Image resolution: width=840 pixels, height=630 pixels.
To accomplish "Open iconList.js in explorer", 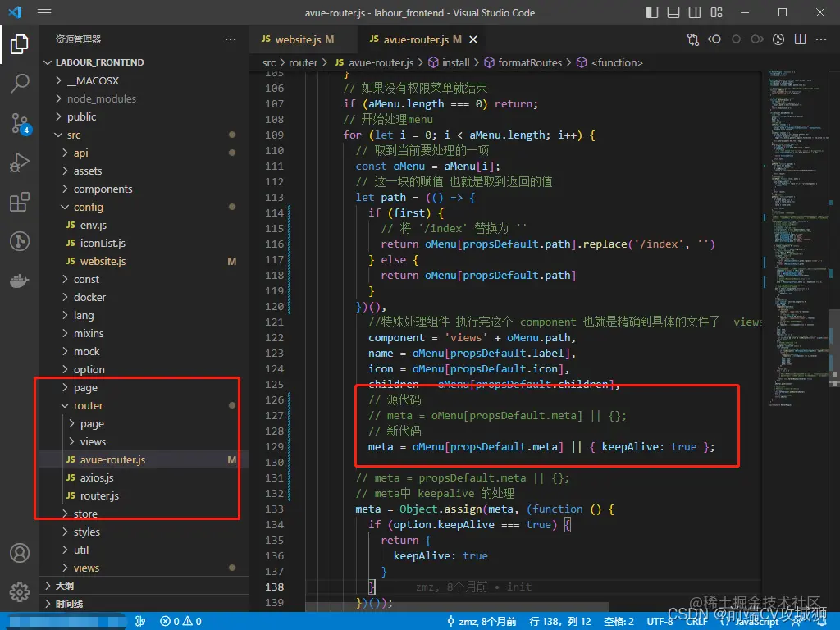I will coord(144,243).
